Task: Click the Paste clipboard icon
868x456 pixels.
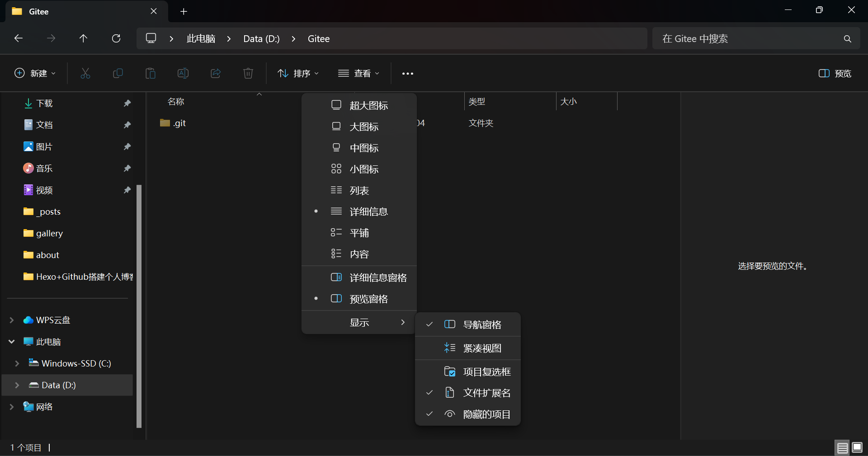Action: pyautogui.click(x=151, y=73)
